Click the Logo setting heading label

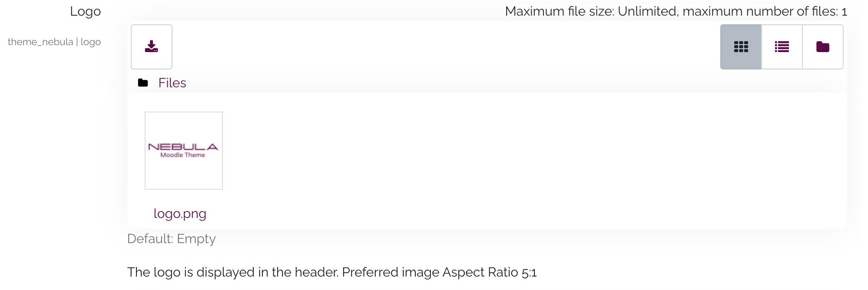coord(86,11)
